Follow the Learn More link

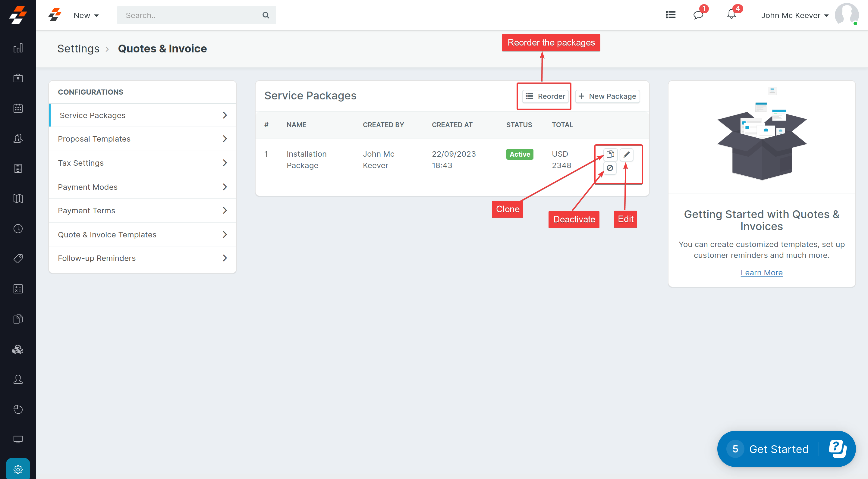(x=761, y=273)
